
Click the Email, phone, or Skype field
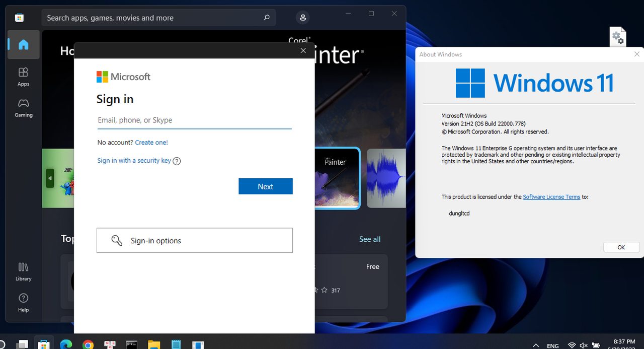coord(194,120)
